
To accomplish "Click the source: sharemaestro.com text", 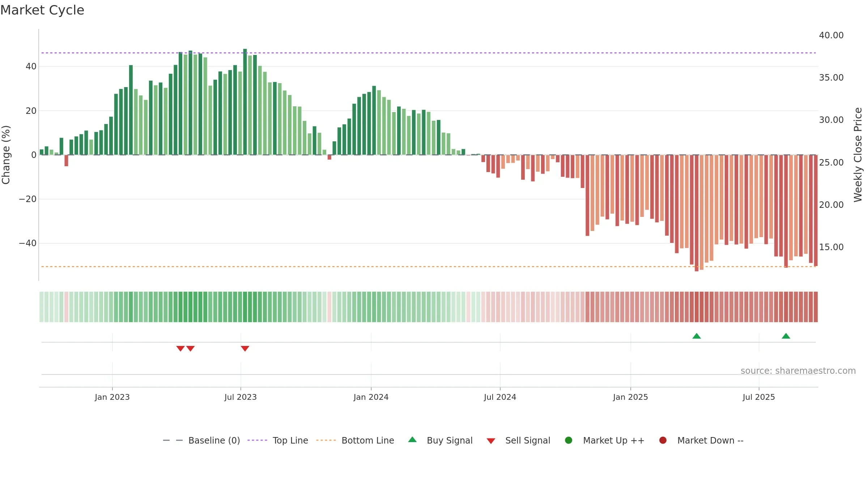I will coord(798,371).
